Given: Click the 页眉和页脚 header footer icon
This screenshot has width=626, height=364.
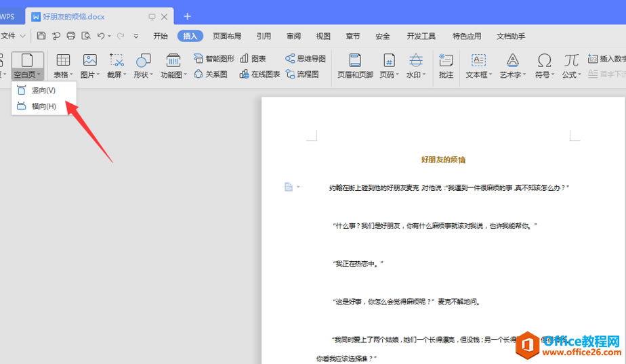Looking at the screenshot, I should pyautogui.click(x=355, y=60).
